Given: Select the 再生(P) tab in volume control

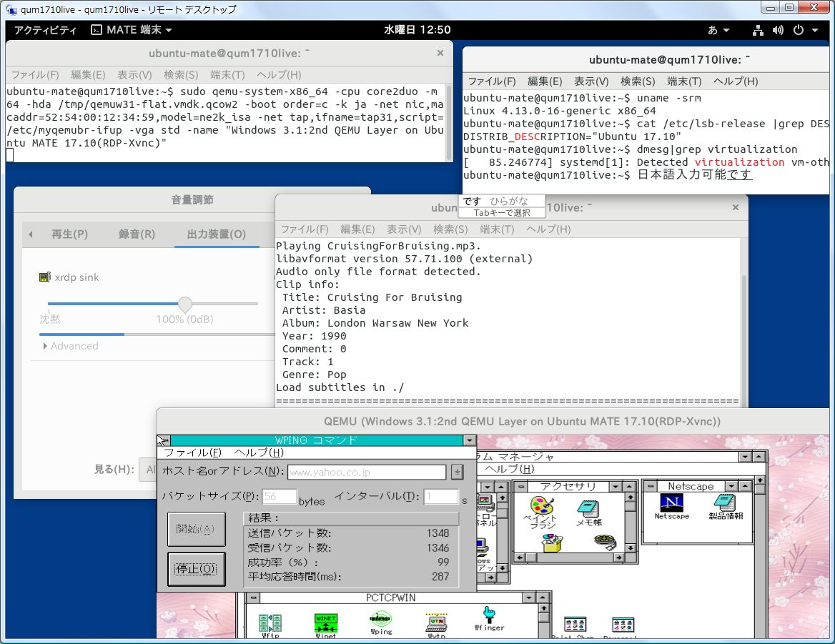Looking at the screenshot, I should click(x=69, y=234).
